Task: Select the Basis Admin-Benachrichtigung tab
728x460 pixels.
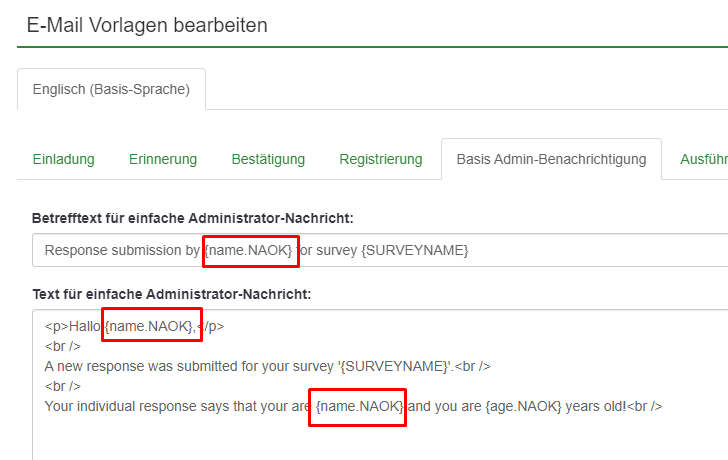Action: 551,159
